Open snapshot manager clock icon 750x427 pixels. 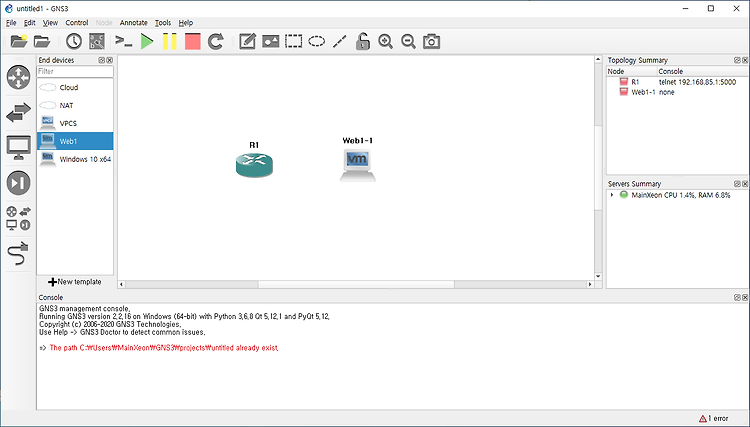74,42
